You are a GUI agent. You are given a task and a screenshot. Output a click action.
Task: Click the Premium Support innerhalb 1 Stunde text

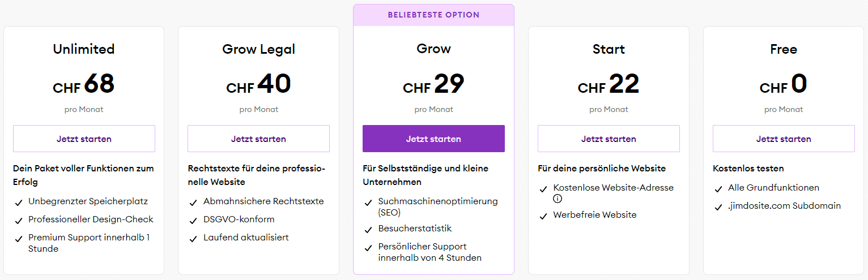(89, 243)
